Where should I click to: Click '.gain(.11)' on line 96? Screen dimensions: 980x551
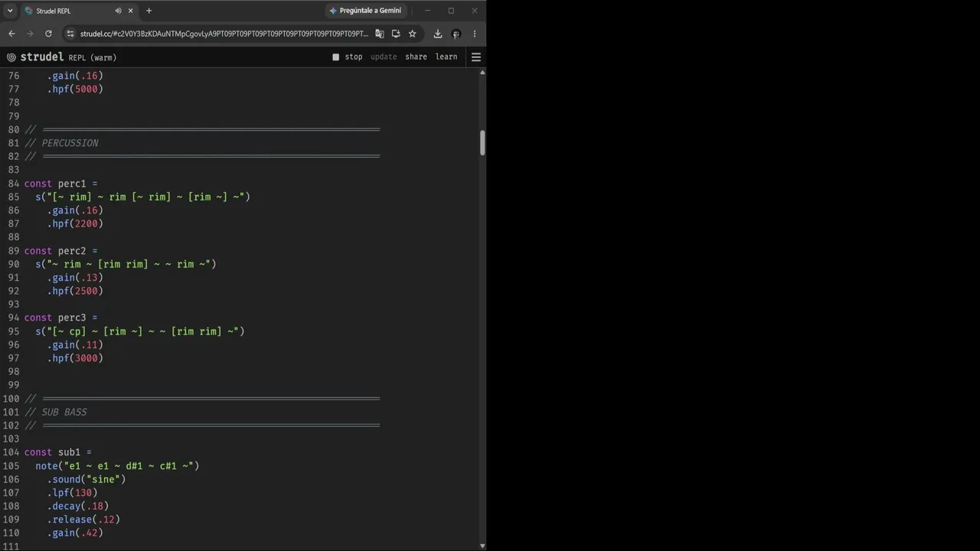[x=75, y=344]
